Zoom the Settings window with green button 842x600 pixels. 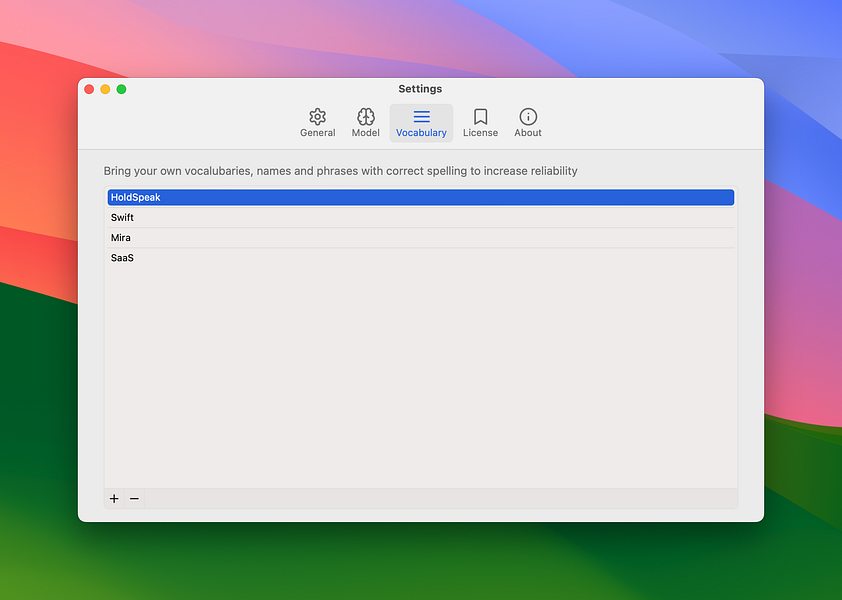[x=121, y=89]
